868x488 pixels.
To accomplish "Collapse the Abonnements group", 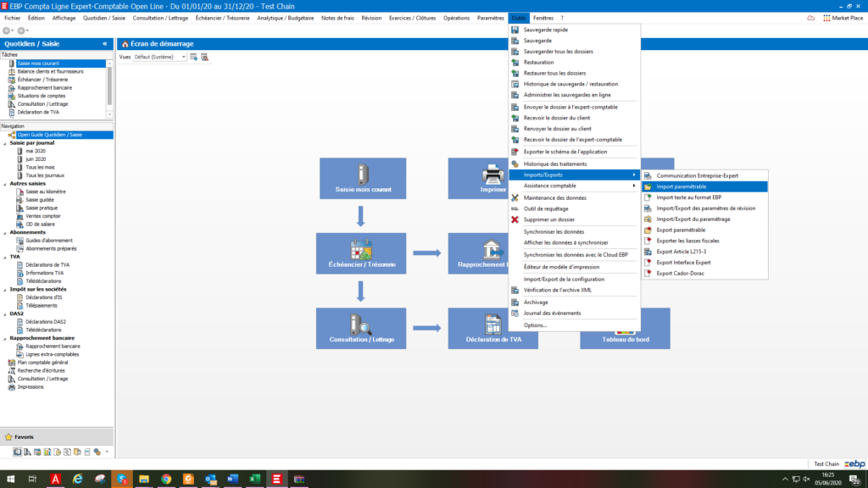I will pyautogui.click(x=5, y=233).
